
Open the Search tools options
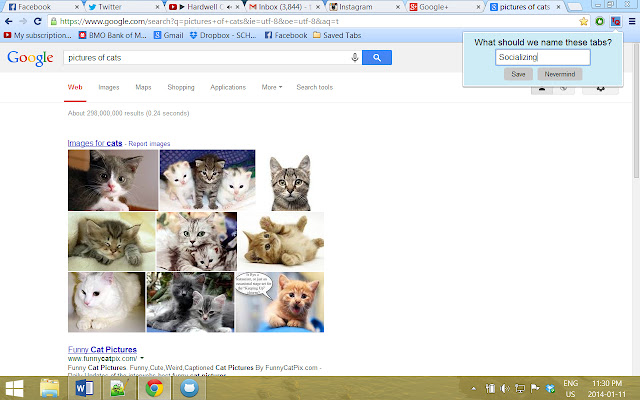(315, 87)
